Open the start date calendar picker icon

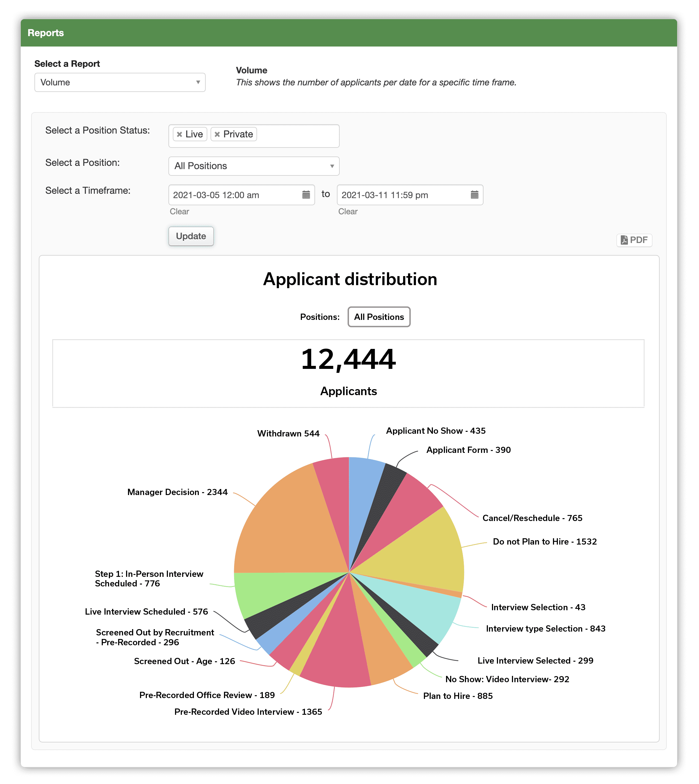click(x=306, y=195)
